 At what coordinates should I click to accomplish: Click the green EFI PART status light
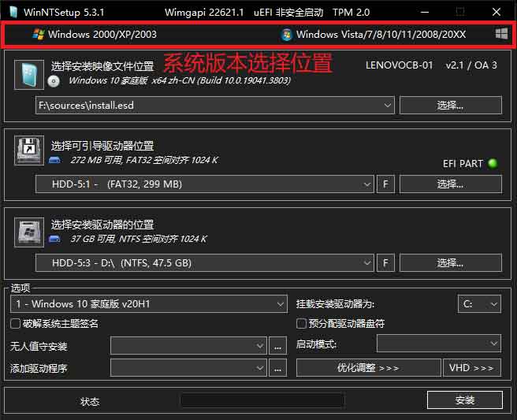tap(493, 163)
